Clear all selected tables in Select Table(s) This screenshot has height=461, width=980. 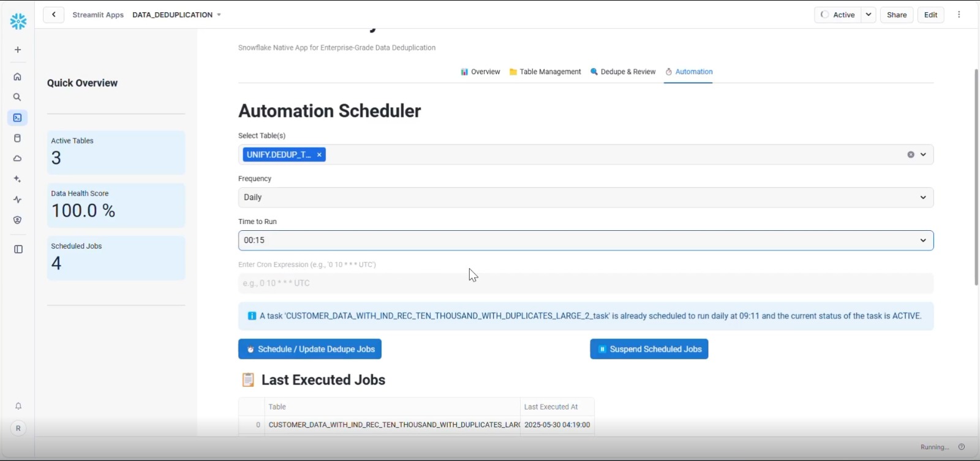(911, 155)
